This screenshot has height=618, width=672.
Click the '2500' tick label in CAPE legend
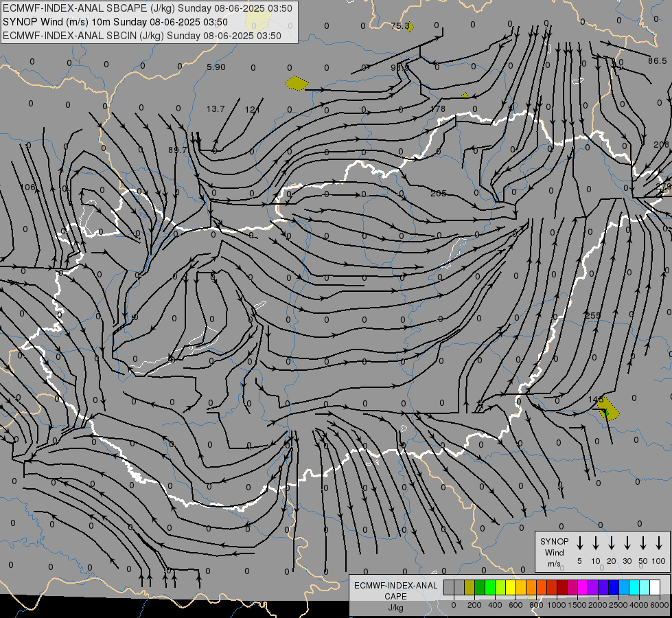coord(618,605)
